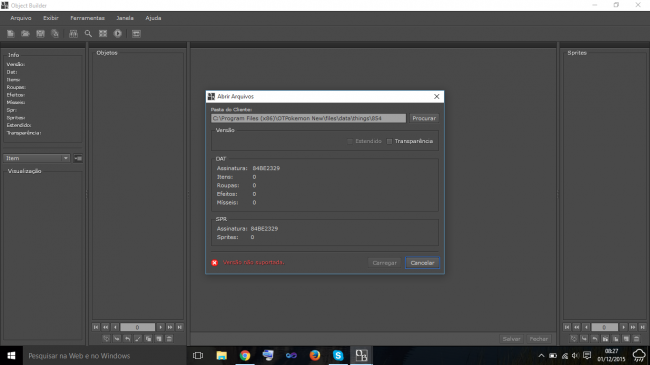Click the duplicate object icon under Objetos

[148, 339]
